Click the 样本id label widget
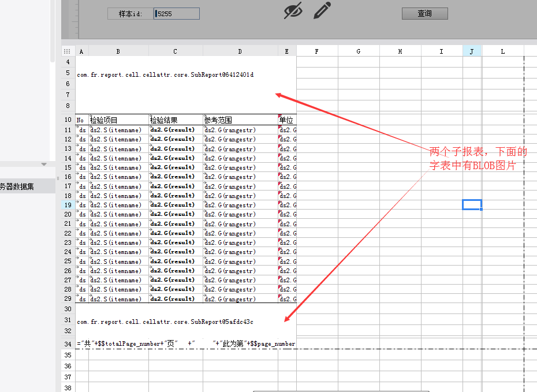The image size is (537, 392). pyautogui.click(x=130, y=14)
